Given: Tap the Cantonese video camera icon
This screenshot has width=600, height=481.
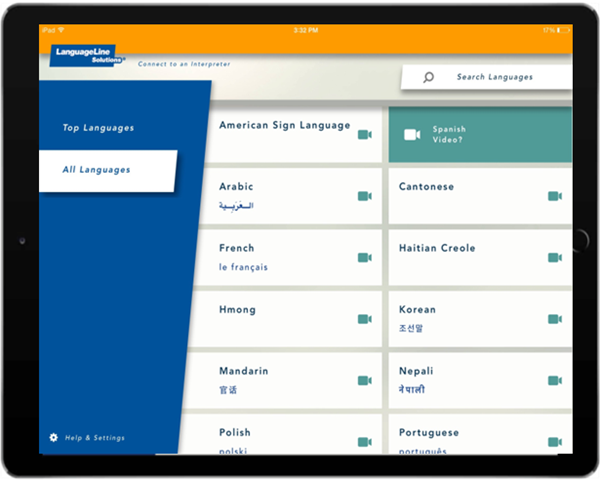Looking at the screenshot, I should point(554,196).
